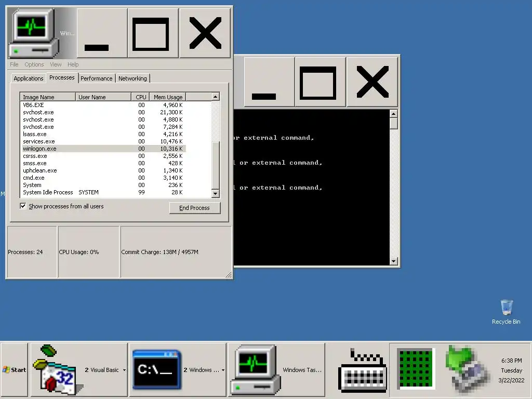Click the Windows Task Manager taskbar icon

pyautogui.click(x=255, y=370)
